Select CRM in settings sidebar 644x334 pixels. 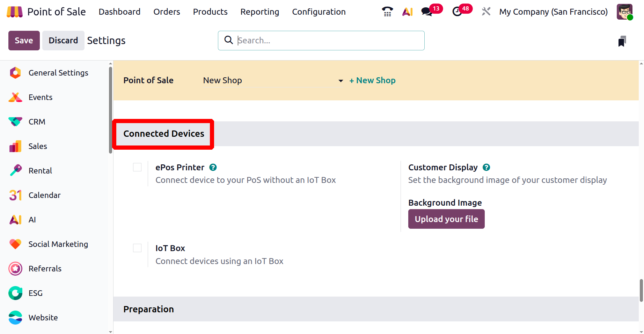point(37,122)
